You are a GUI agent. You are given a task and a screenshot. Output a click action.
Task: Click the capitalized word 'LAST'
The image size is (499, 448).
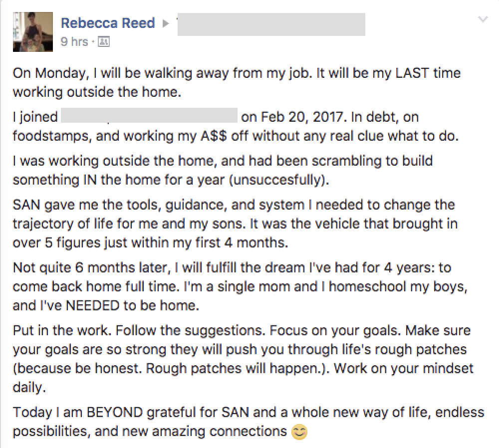click(412, 73)
